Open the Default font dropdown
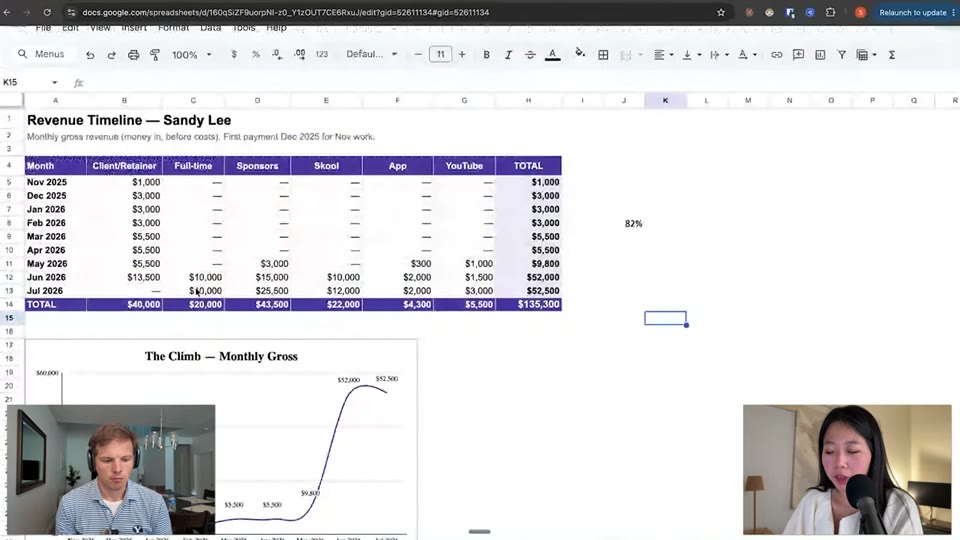The image size is (960, 540). (x=372, y=54)
